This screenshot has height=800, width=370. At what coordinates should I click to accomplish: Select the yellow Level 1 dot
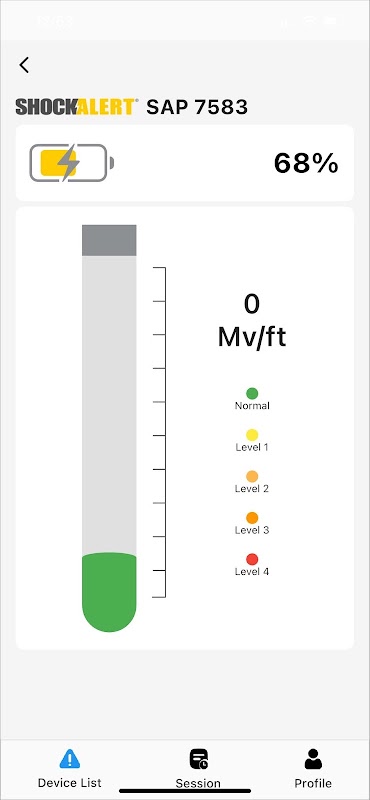coord(252,435)
